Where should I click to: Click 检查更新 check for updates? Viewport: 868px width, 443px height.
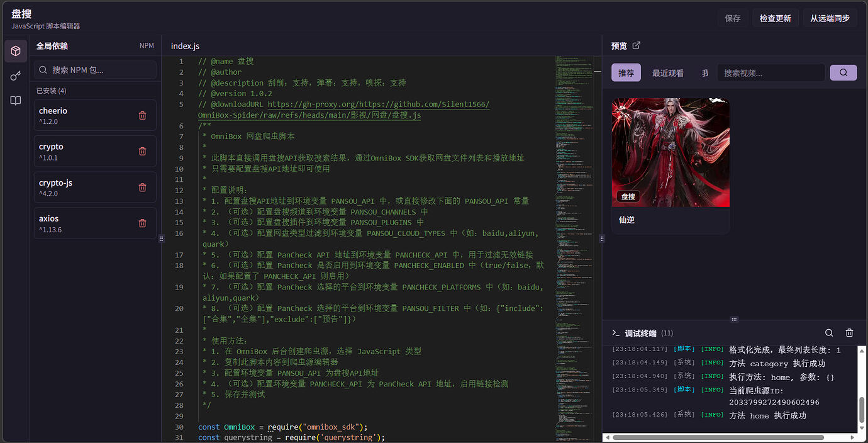[776, 18]
